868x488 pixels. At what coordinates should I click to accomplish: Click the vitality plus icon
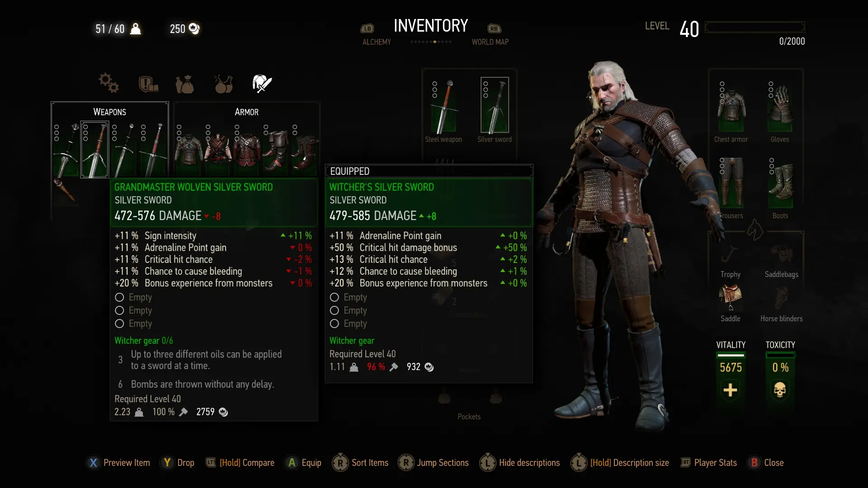[x=730, y=390]
